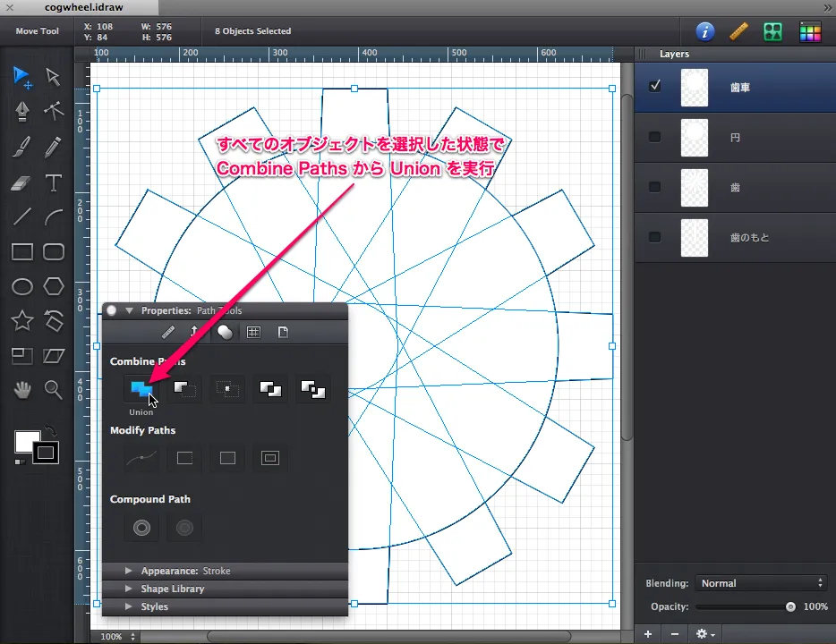Click the Union combine paths icon

[x=141, y=389]
